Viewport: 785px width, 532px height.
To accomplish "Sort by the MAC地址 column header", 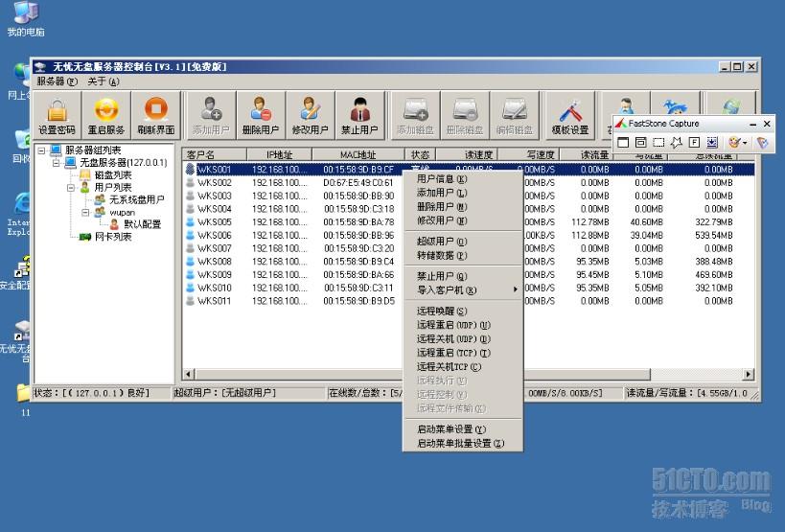I will 358,154.
